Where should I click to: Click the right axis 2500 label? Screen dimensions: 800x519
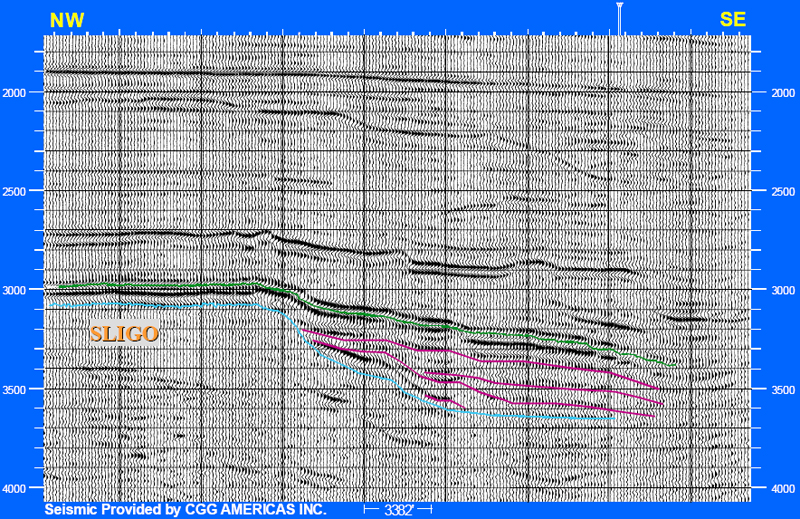pos(783,191)
